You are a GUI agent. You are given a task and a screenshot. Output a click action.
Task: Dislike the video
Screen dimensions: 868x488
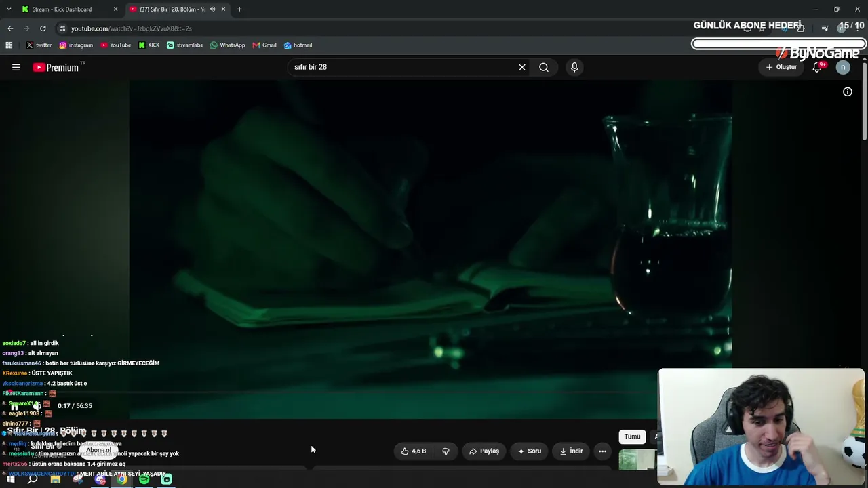pyautogui.click(x=446, y=451)
